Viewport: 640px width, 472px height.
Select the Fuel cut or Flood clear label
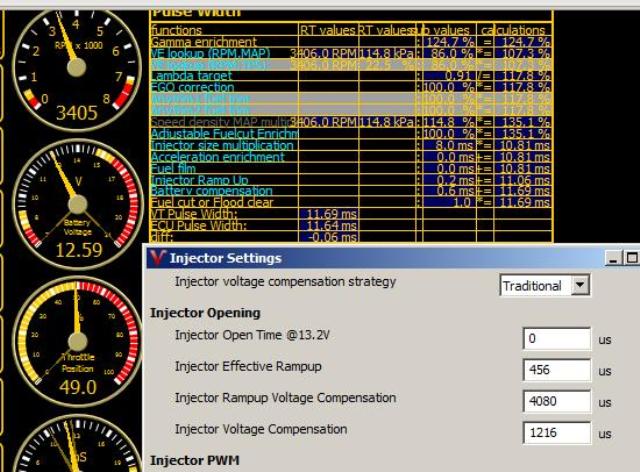point(212,203)
